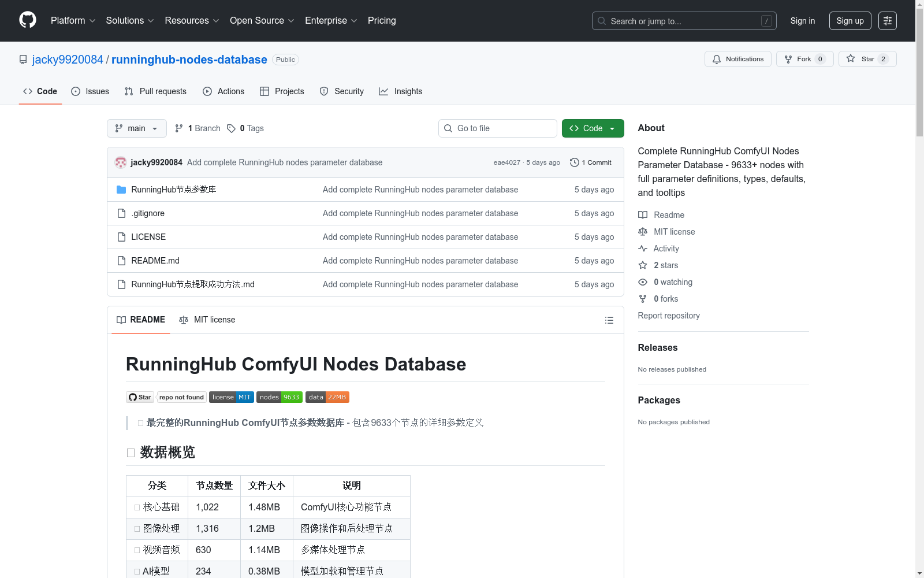Click the fork icon in Fork button
This screenshot has width=924, height=578.
click(x=788, y=59)
